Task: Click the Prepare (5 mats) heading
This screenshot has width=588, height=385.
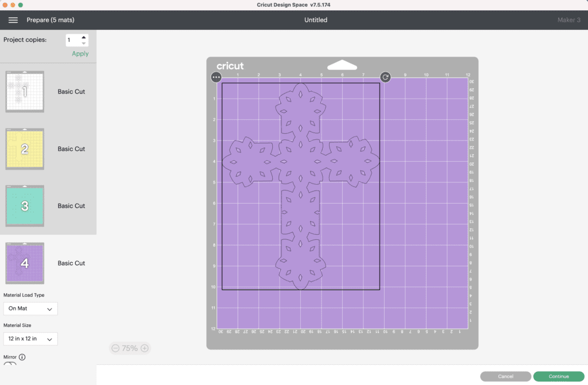Action: tap(51, 20)
